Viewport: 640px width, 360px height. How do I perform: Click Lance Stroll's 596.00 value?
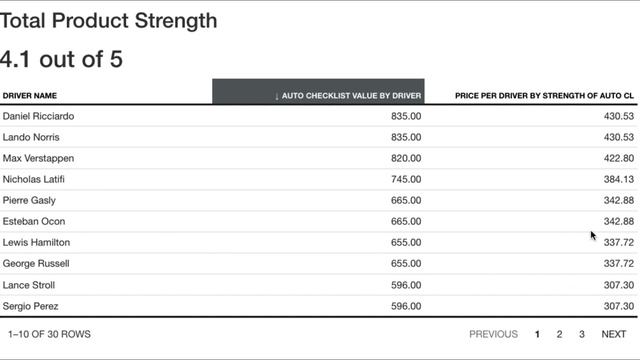coord(406,285)
